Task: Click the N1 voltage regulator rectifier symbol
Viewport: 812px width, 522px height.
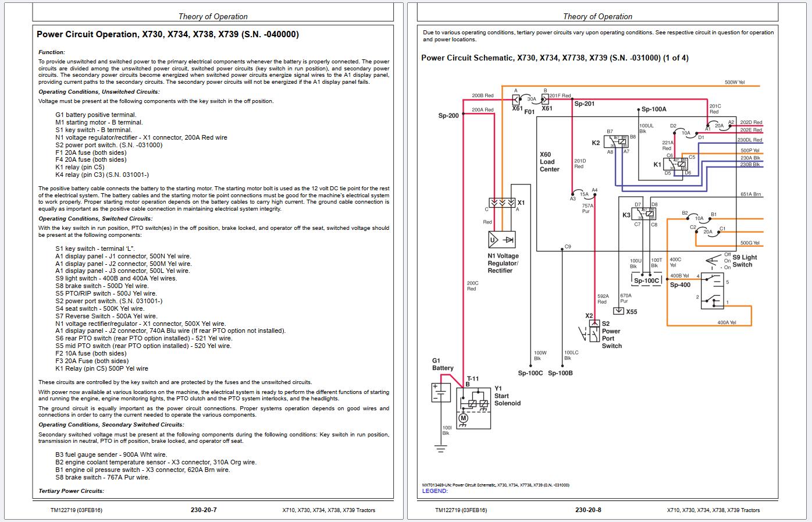Action: pos(501,239)
